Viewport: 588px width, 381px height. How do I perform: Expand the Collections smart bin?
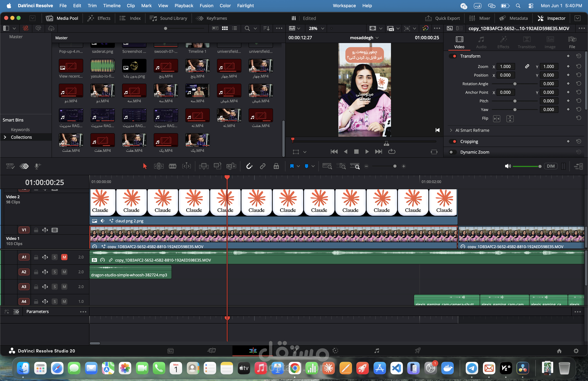(x=5, y=137)
